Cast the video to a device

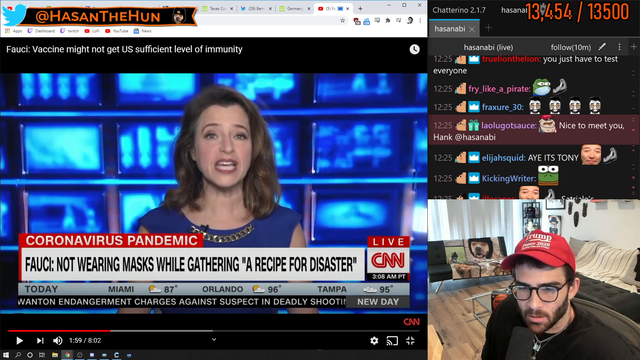pos(392,340)
